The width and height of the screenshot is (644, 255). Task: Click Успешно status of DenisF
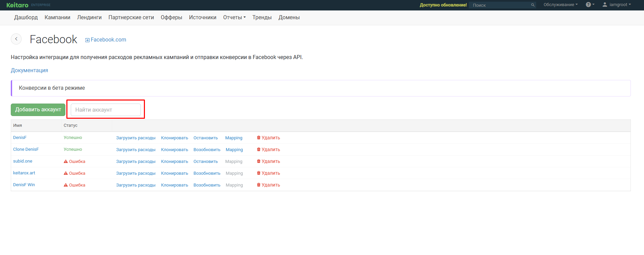[73, 138]
